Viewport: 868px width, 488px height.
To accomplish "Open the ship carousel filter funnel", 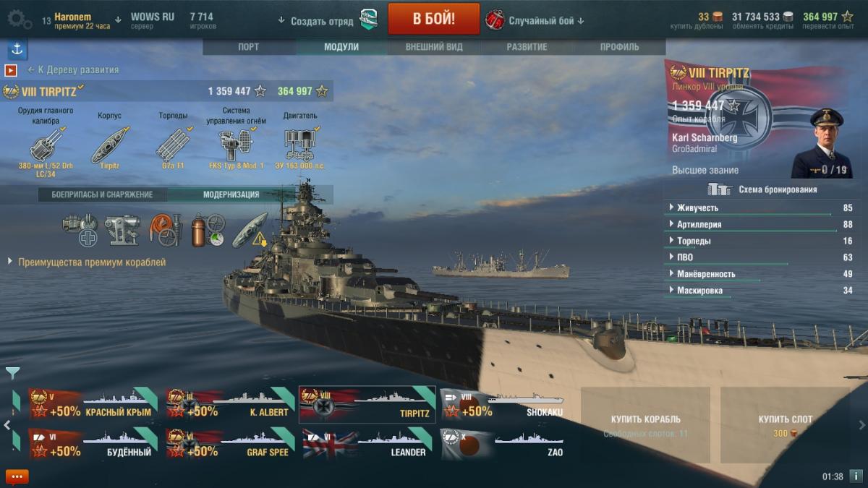I will (13, 373).
